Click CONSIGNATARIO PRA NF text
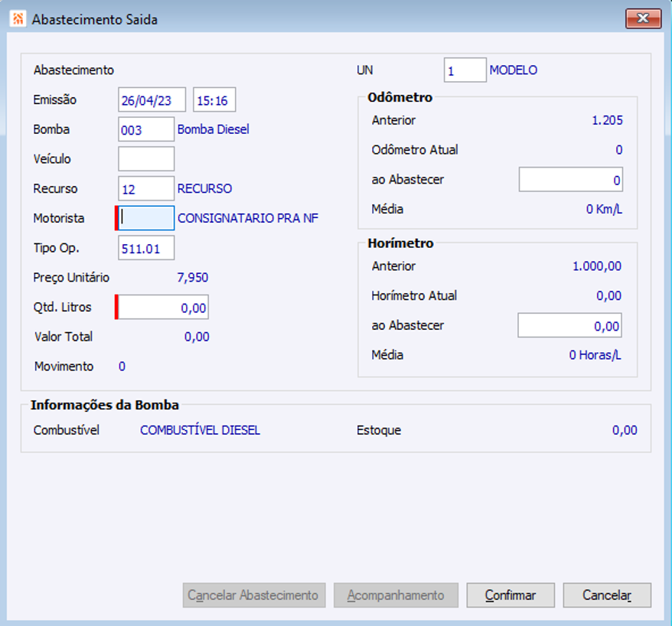Screen dimensions: 672x626 coord(248,218)
